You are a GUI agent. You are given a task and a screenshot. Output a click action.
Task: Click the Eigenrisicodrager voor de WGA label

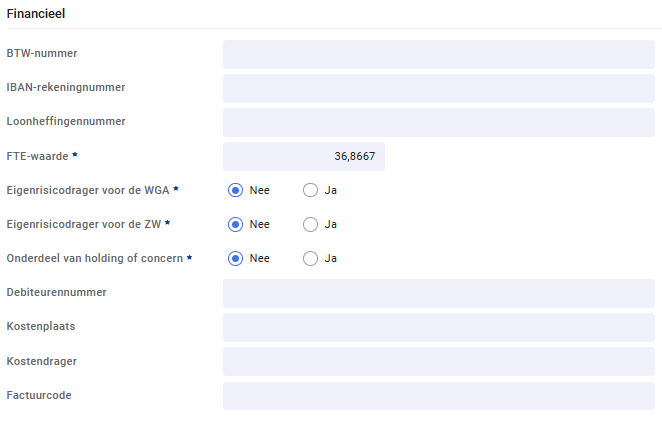tap(88, 190)
